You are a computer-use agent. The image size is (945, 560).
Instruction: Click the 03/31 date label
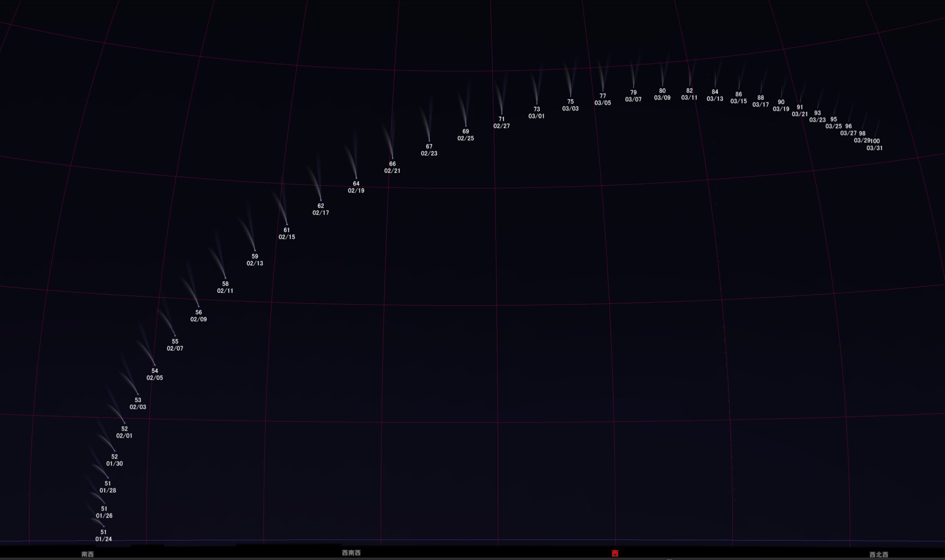pos(874,148)
